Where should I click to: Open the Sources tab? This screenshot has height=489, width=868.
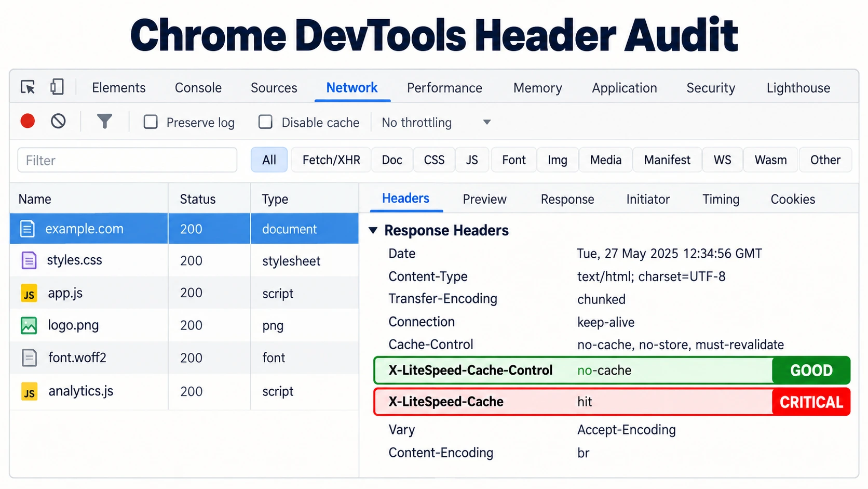274,88
